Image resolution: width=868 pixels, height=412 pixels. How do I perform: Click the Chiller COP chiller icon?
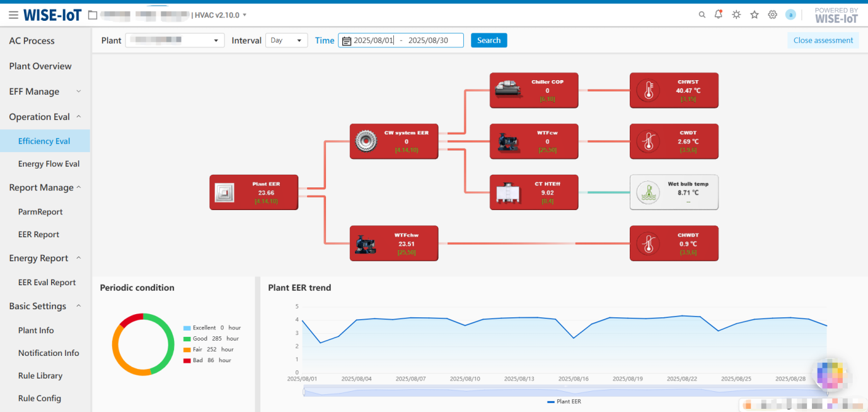508,90
